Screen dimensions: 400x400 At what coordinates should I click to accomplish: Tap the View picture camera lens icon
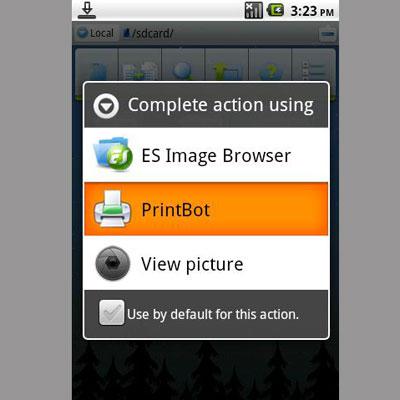[x=113, y=263]
